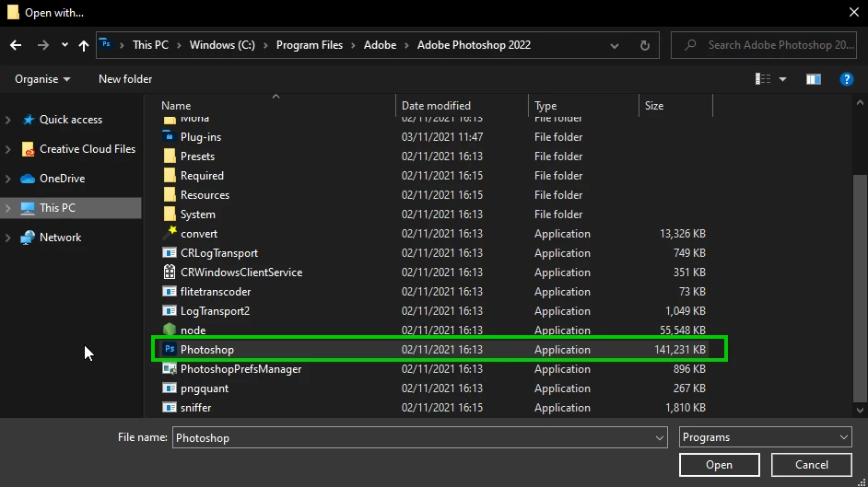Image resolution: width=868 pixels, height=487 pixels.
Task: Select the System folder icon
Action: point(170,214)
